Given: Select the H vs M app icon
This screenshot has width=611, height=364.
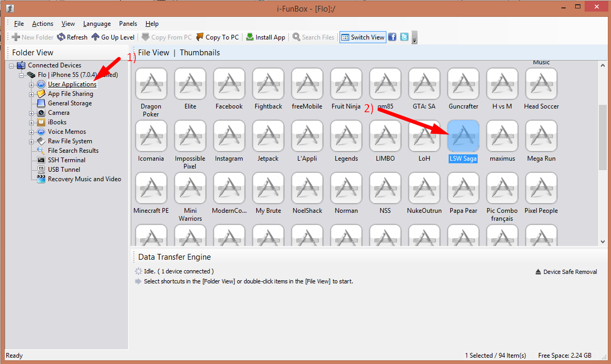Looking at the screenshot, I should click(x=502, y=84).
